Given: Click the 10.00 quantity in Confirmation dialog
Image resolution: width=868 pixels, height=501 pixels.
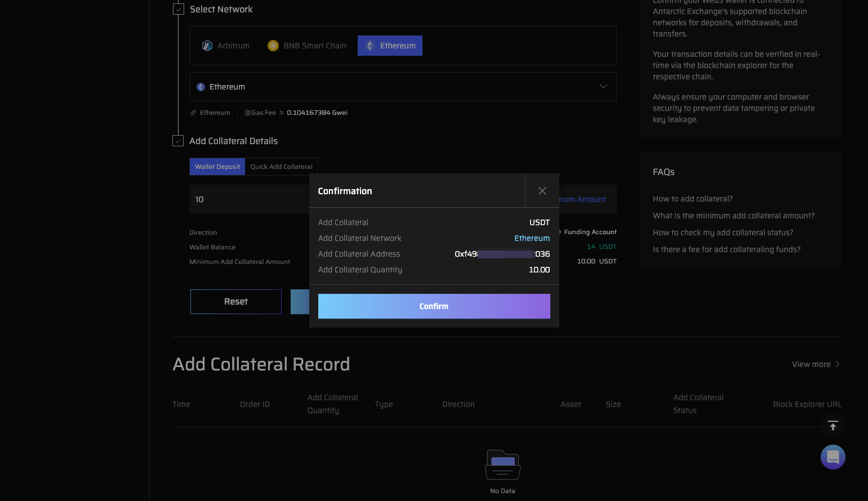Looking at the screenshot, I should click(539, 270).
